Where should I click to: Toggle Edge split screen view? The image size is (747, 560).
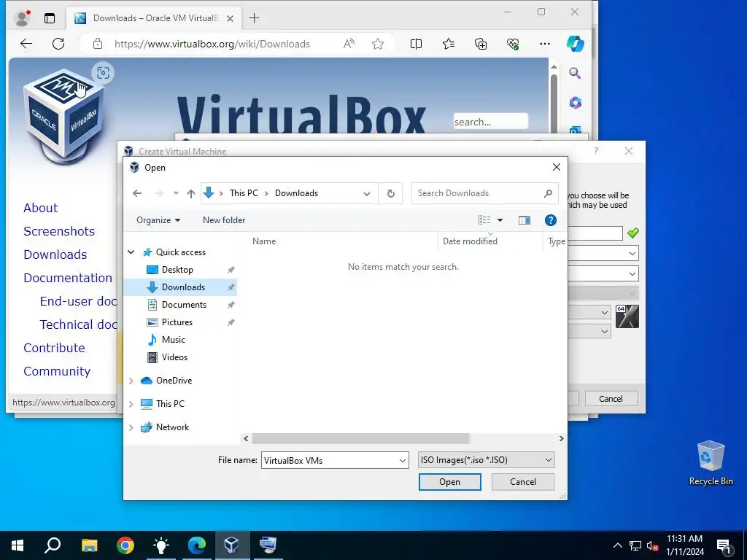click(x=416, y=44)
